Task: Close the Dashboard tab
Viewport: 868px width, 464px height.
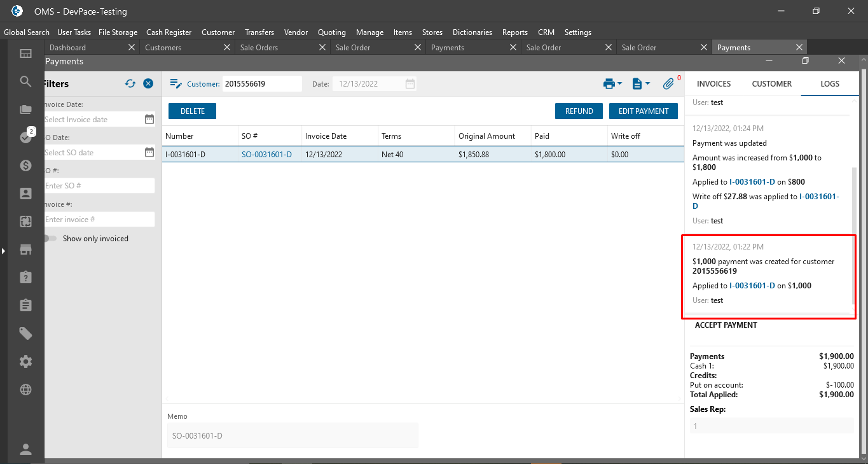Action: (132, 48)
